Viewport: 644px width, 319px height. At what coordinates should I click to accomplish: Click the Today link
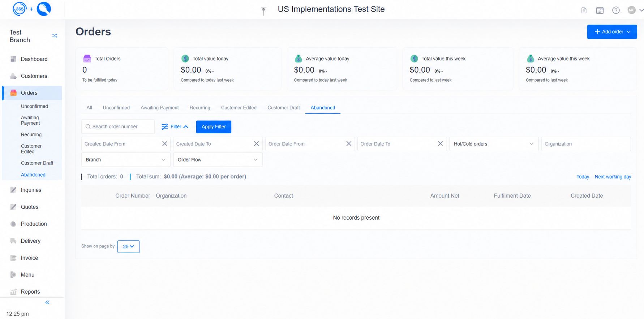[x=583, y=177]
